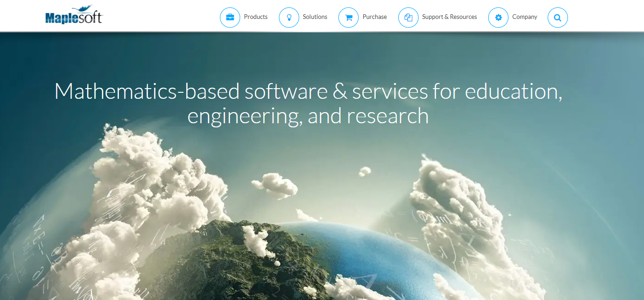
Task: Click the Support & Resources documents icon
Action: click(x=408, y=18)
